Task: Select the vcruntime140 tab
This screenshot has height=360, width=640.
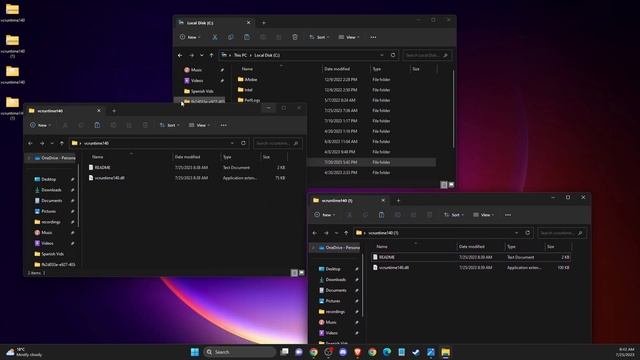Action: [64, 111]
